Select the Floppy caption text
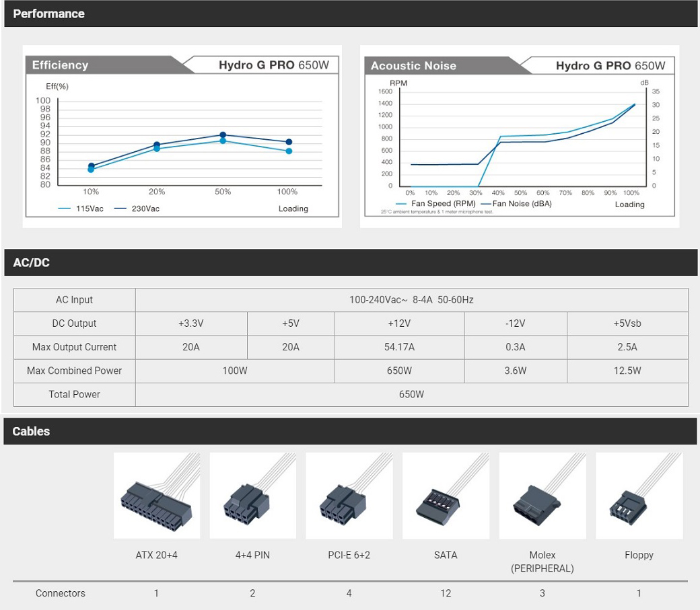Image resolution: width=700 pixels, height=610 pixels. (x=639, y=555)
